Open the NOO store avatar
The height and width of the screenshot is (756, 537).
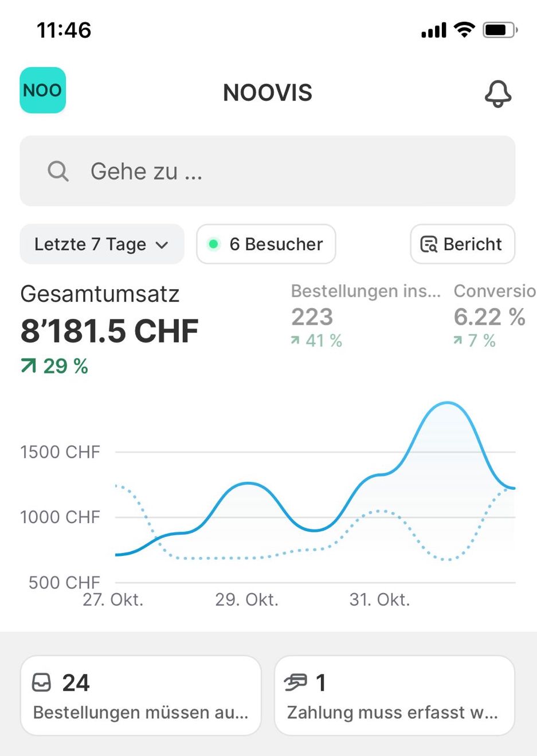(42, 90)
